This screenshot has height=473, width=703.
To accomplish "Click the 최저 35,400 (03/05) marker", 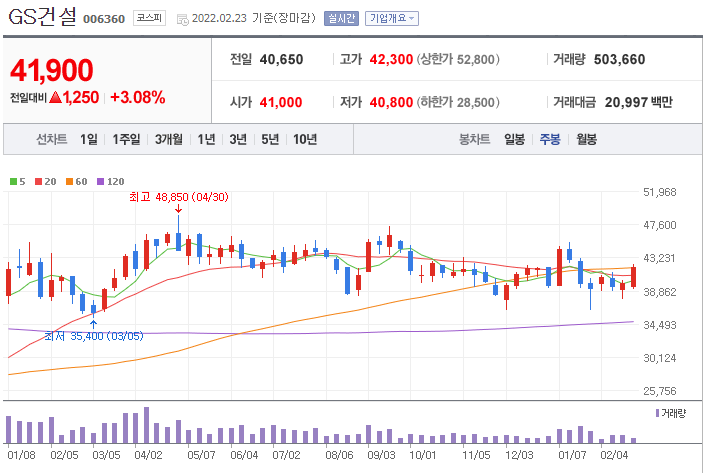I will [x=94, y=336].
